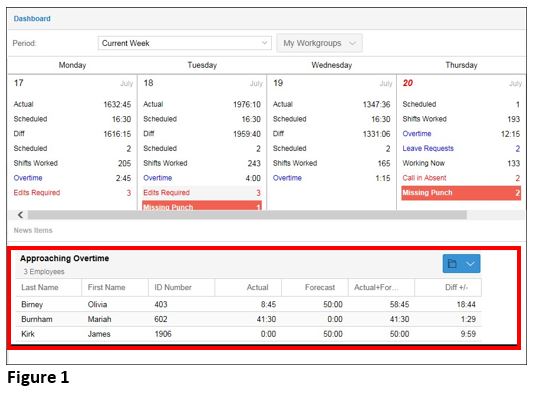536x396 pixels.
Task: Click the horizontal scrollbar under the days
Action: coord(247,215)
